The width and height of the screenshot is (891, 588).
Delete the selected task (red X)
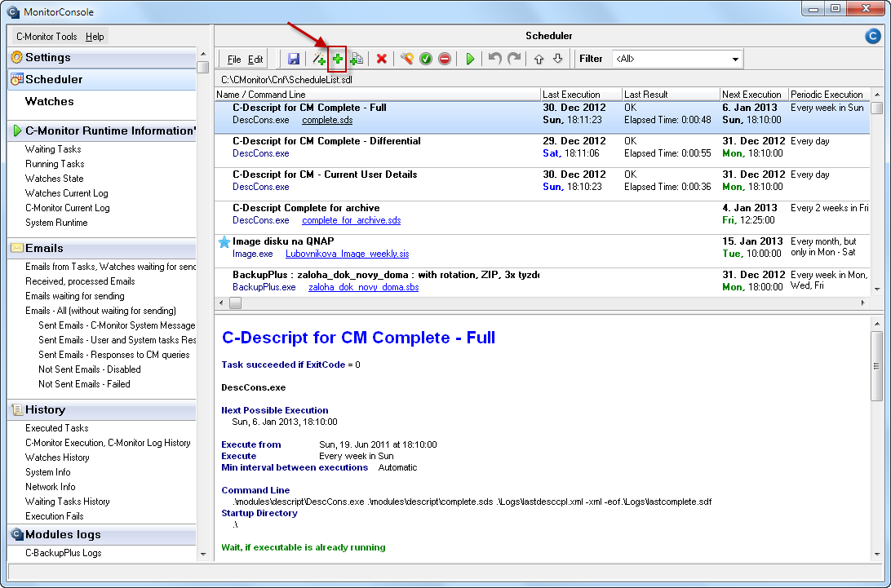tap(381, 59)
